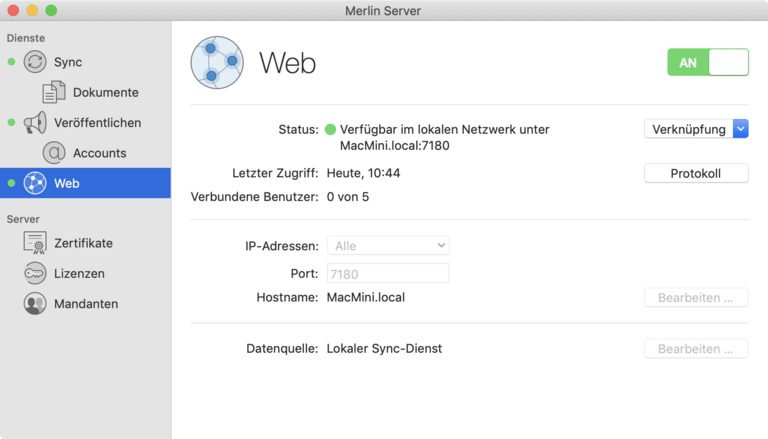Image resolution: width=768 pixels, height=439 pixels.
Task: Click the Dienste section header
Action: pyautogui.click(x=26, y=38)
